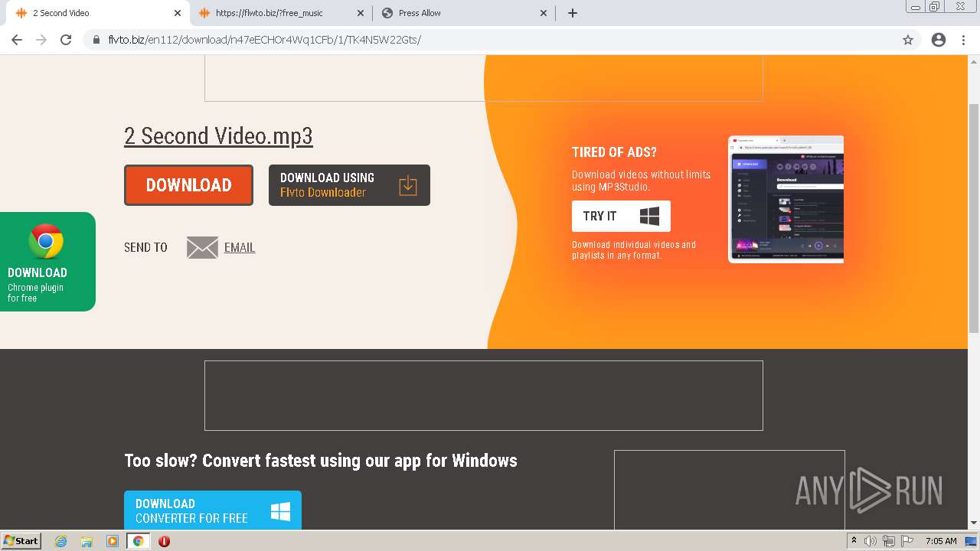
Task: Click Chrome icon in taskbar
Action: click(138, 541)
